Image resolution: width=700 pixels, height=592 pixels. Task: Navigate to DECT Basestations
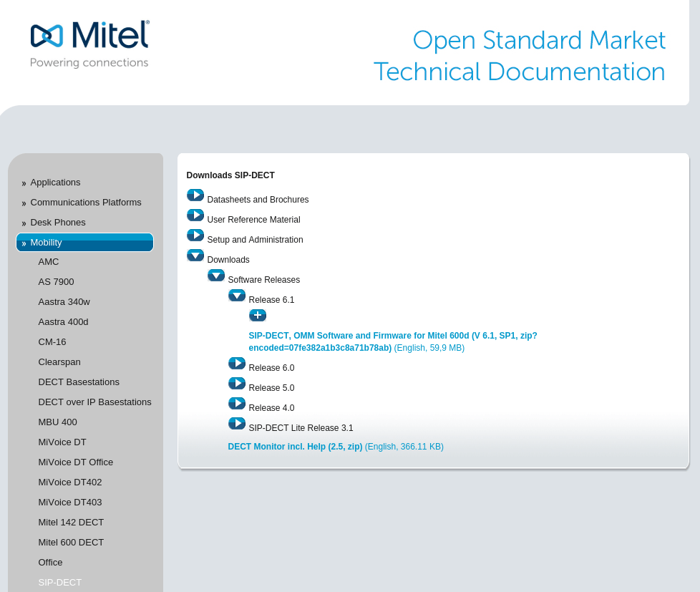click(x=79, y=382)
